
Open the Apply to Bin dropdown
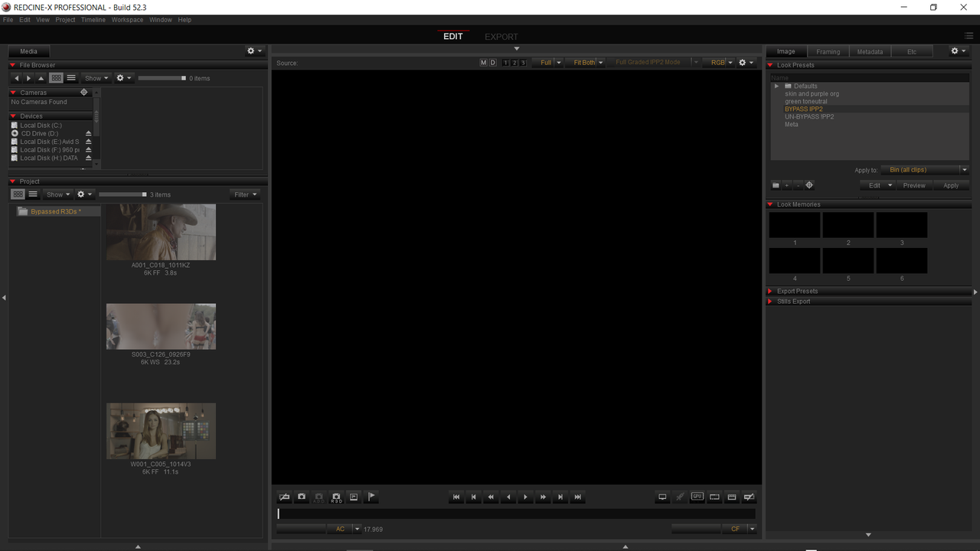924,170
